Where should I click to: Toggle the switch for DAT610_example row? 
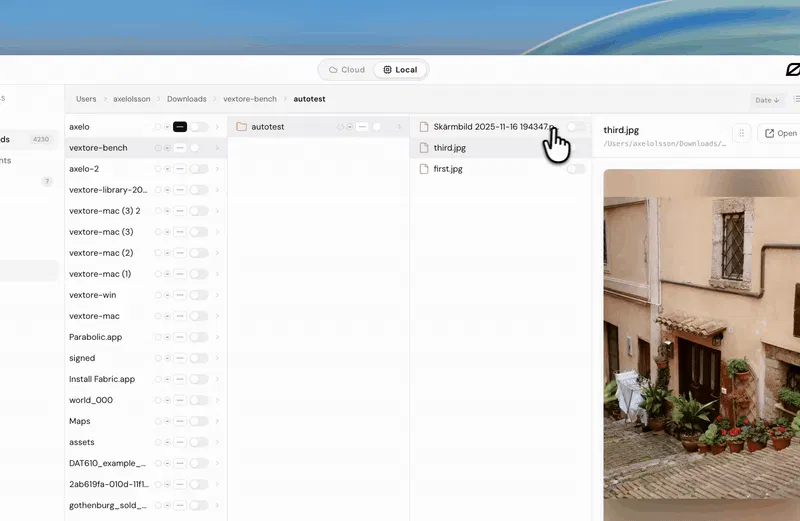point(199,463)
